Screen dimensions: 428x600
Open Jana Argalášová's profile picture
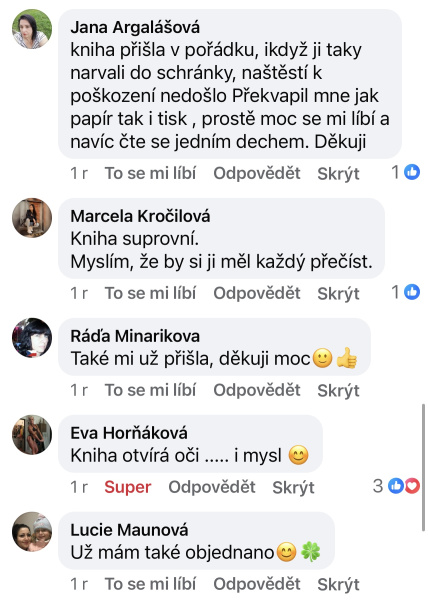click(32, 29)
